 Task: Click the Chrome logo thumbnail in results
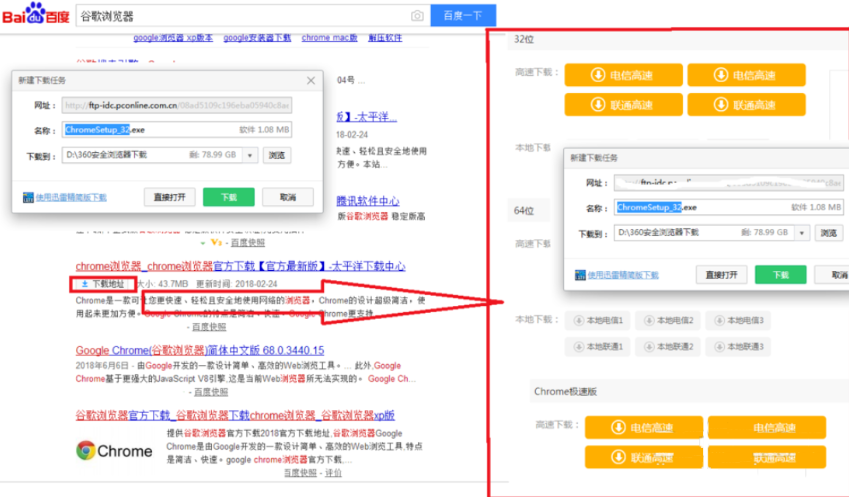tap(115, 450)
